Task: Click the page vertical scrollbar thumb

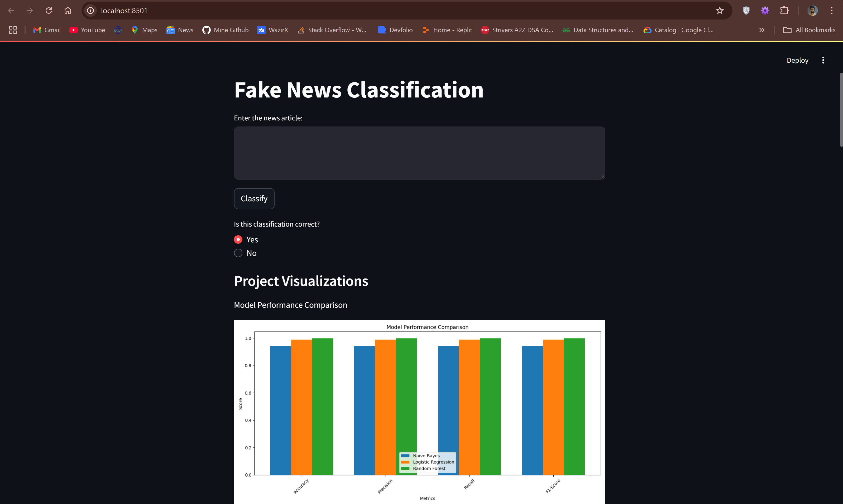Action: [841, 109]
